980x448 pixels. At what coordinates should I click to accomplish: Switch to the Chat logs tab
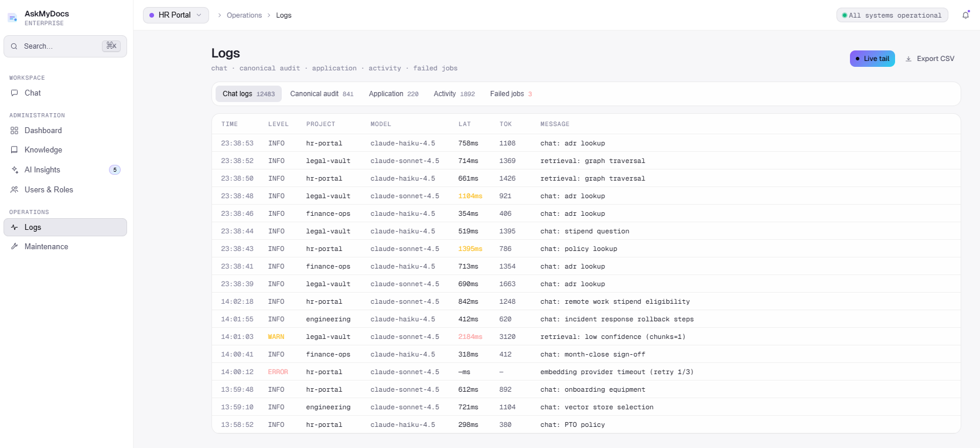coord(248,94)
